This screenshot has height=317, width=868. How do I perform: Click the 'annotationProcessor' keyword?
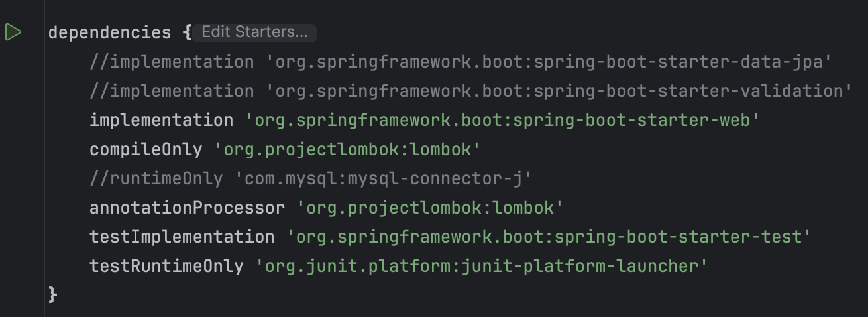(187, 208)
